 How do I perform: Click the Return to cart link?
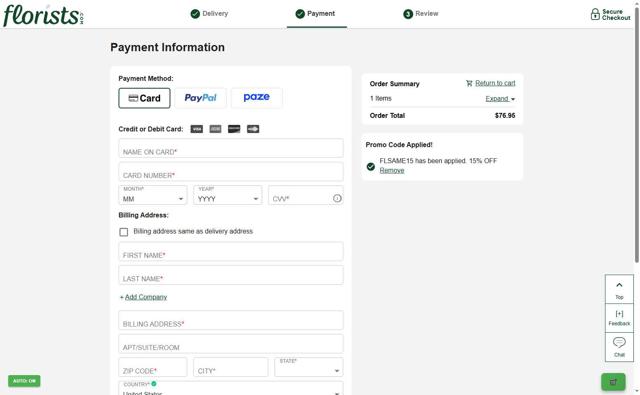point(495,83)
